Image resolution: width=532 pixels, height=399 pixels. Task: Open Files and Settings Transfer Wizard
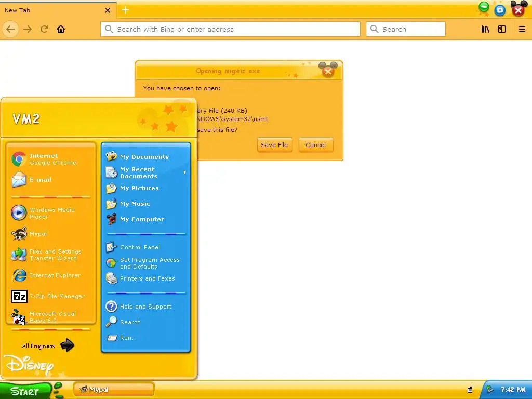[51, 255]
